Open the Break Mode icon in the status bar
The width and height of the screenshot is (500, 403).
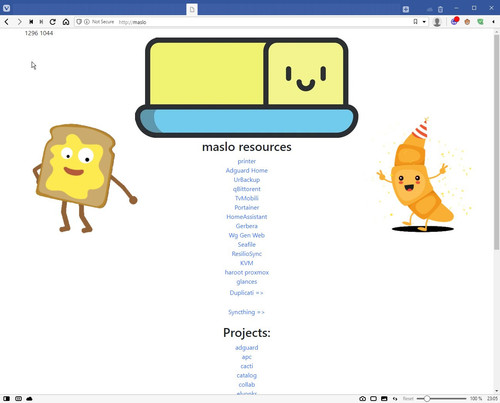tap(18, 398)
